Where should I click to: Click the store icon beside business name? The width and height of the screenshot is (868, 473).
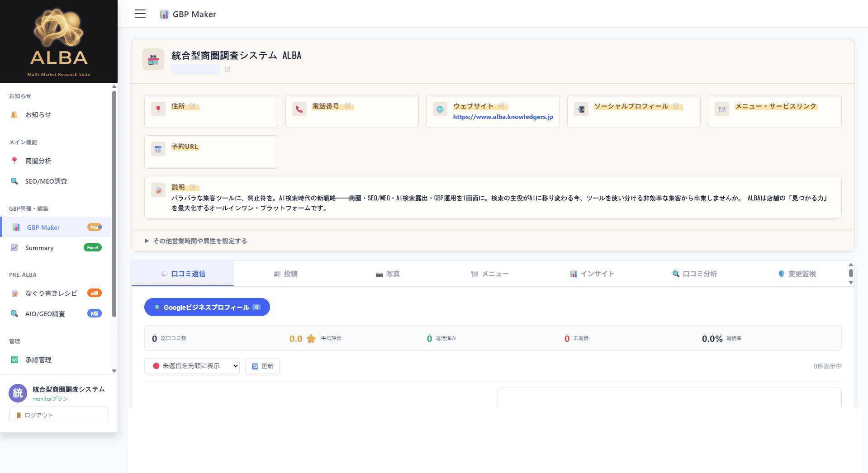click(x=153, y=60)
